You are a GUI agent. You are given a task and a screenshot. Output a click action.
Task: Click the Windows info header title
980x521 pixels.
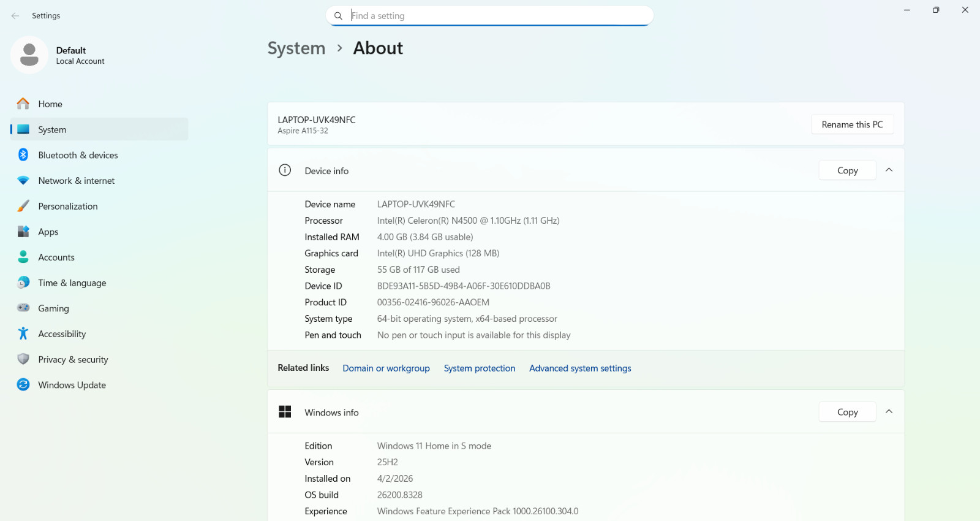[x=331, y=413]
